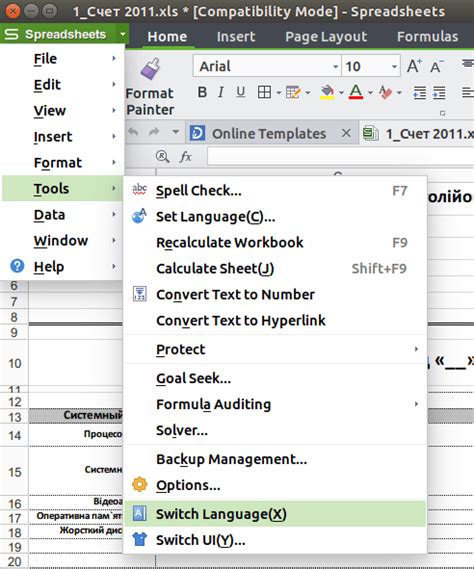Toggle the Spreadsheets menu dropdown arrow
The height and width of the screenshot is (569, 474).
pyautogui.click(x=123, y=34)
